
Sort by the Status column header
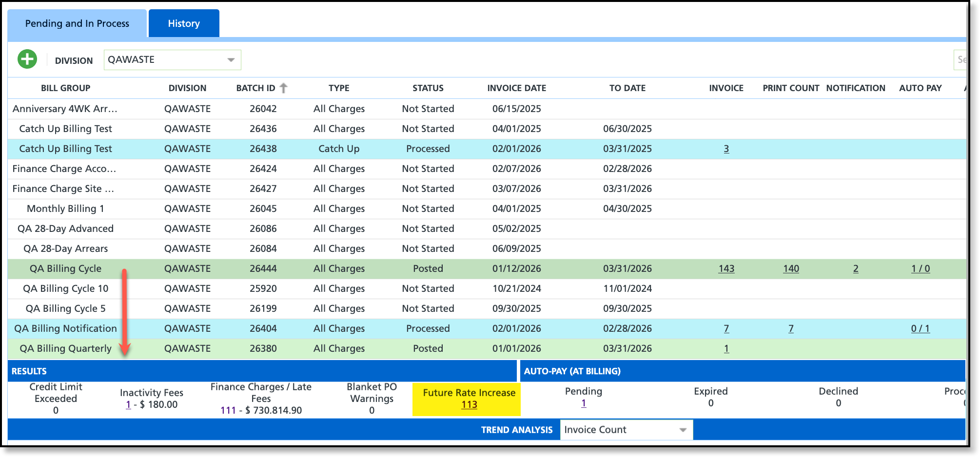click(x=428, y=88)
